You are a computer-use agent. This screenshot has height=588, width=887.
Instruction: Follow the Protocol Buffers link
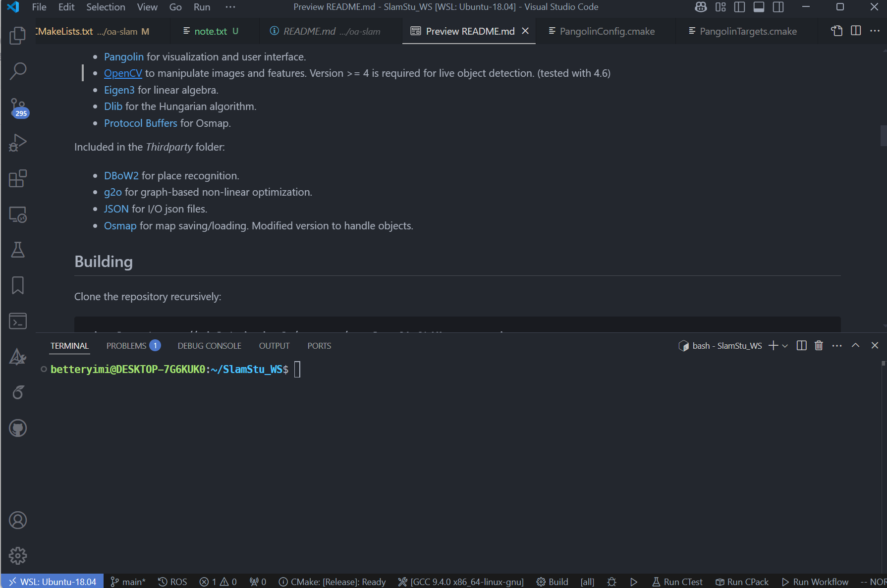coord(141,123)
